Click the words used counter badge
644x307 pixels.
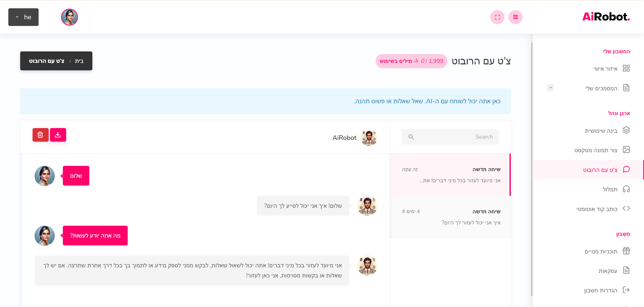point(411,61)
